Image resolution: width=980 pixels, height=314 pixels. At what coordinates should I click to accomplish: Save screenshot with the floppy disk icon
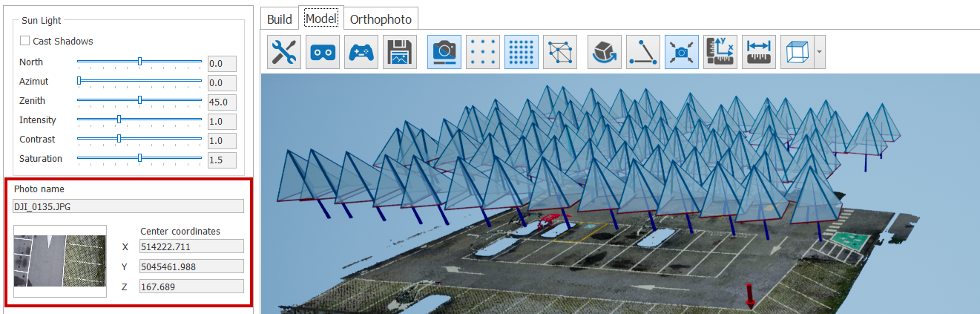coord(400,52)
